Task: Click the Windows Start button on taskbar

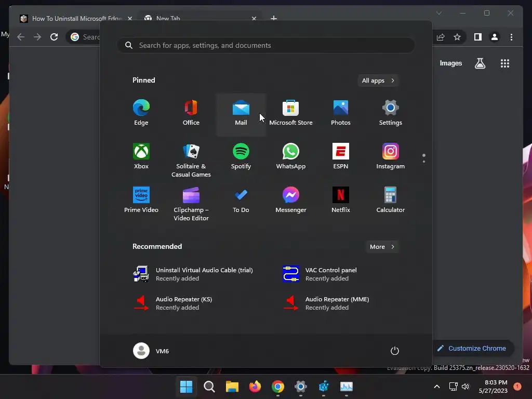Action: (186, 387)
